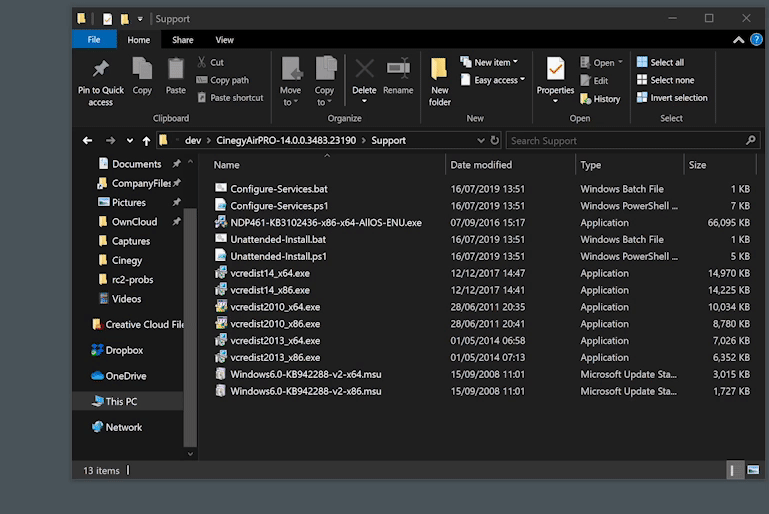Open file History
The image size is (769, 514).
pos(600,99)
